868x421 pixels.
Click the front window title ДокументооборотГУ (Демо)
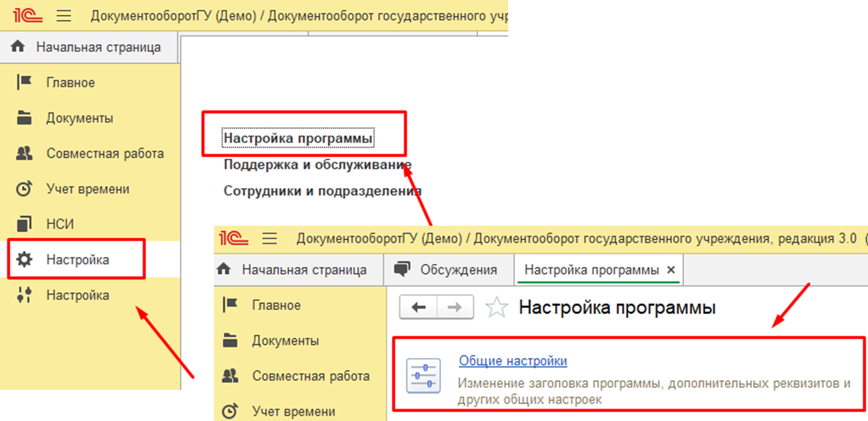pos(379,238)
